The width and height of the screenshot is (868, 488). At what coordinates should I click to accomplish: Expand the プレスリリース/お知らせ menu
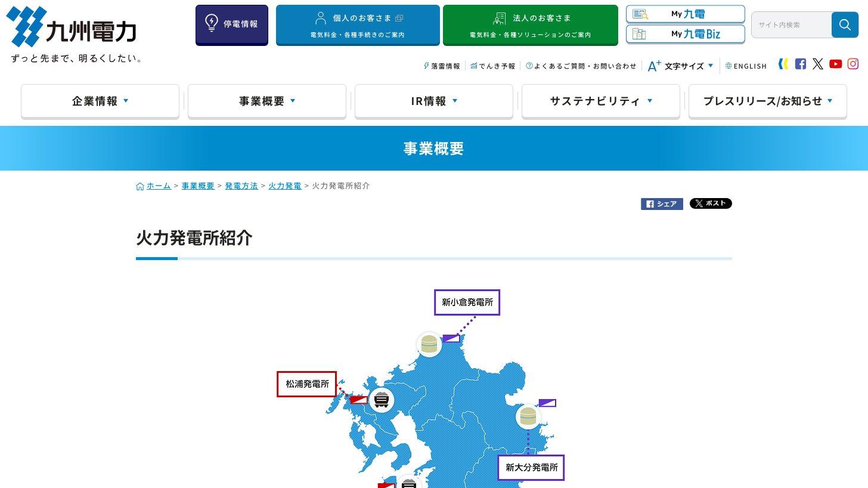coord(768,101)
